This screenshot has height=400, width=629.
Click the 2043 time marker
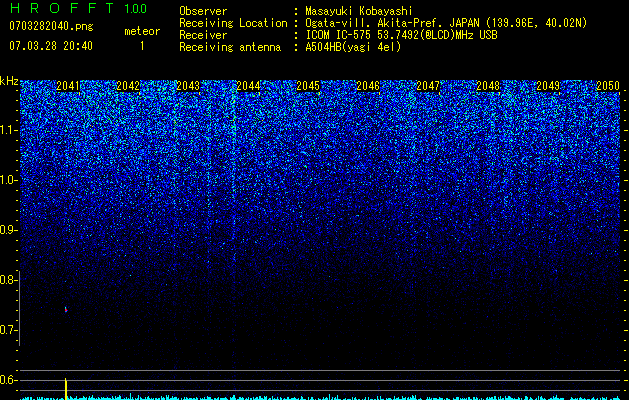point(188,86)
